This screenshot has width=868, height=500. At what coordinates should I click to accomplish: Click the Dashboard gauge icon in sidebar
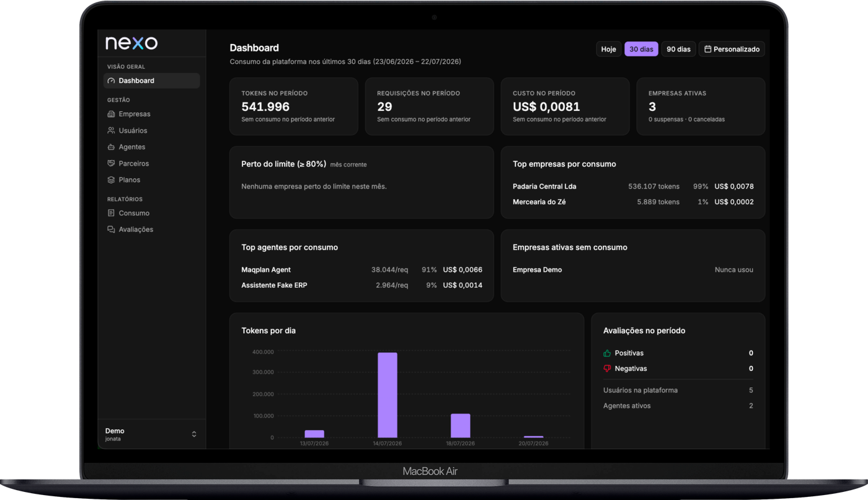(111, 81)
